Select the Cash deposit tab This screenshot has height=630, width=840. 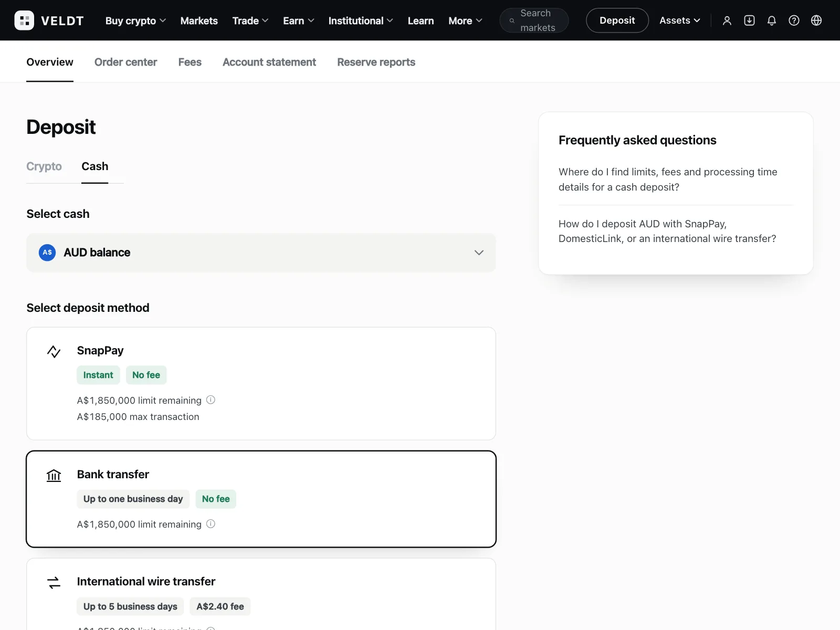(x=95, y=166)
